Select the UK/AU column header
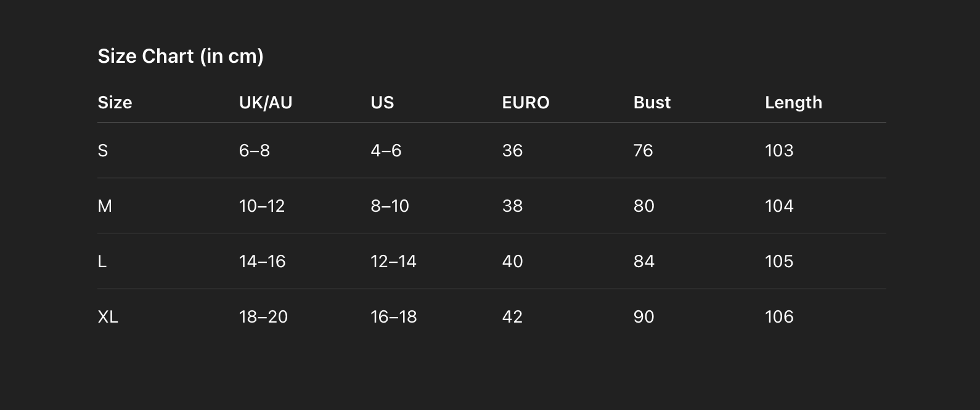 (266, 102)
